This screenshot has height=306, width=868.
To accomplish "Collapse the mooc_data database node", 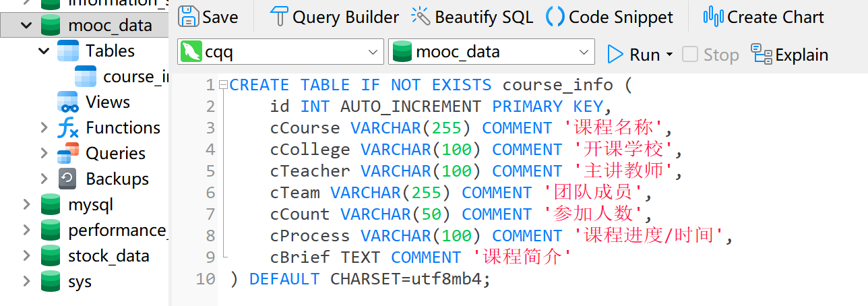I will [26, 26].
